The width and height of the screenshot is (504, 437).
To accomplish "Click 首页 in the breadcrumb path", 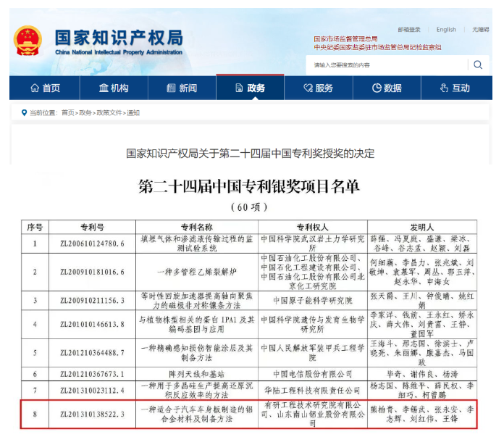I will pos(68,113).
